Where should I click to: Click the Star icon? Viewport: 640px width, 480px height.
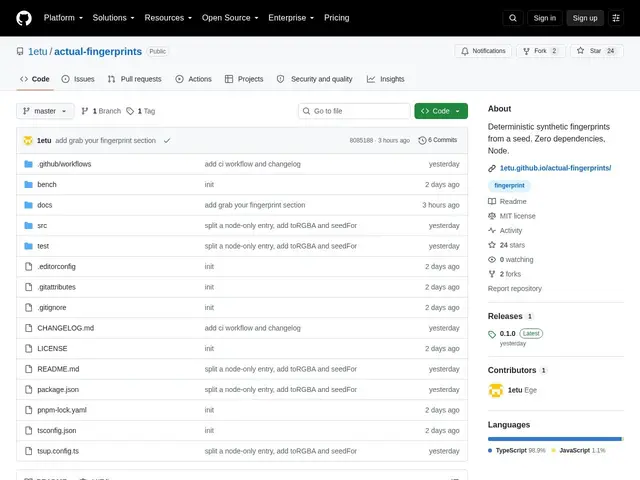[x=580, y=51]
